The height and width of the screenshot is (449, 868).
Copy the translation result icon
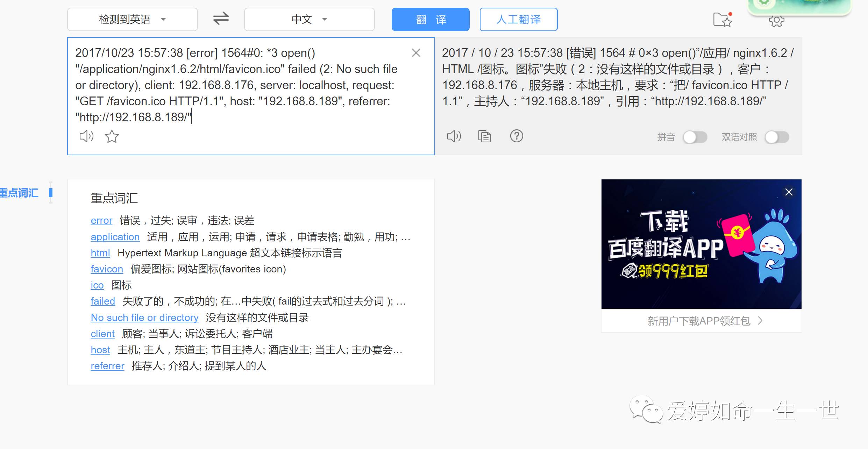tap(484, 136)
